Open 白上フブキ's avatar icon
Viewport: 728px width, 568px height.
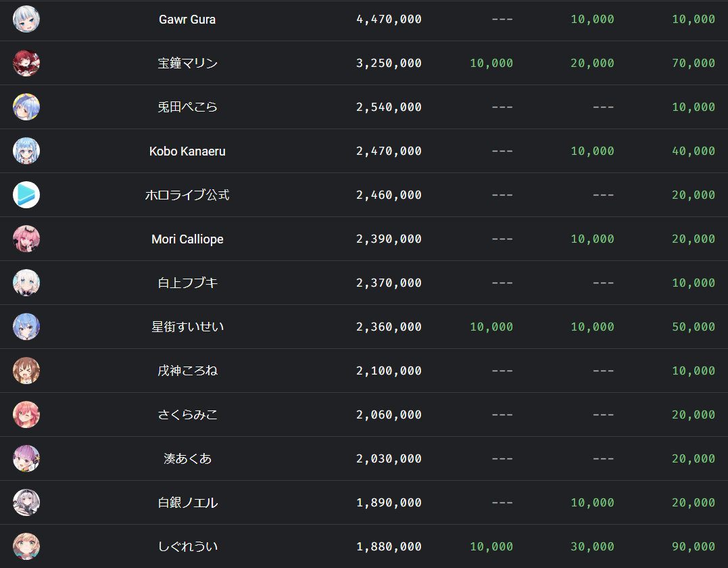point(26,283)
